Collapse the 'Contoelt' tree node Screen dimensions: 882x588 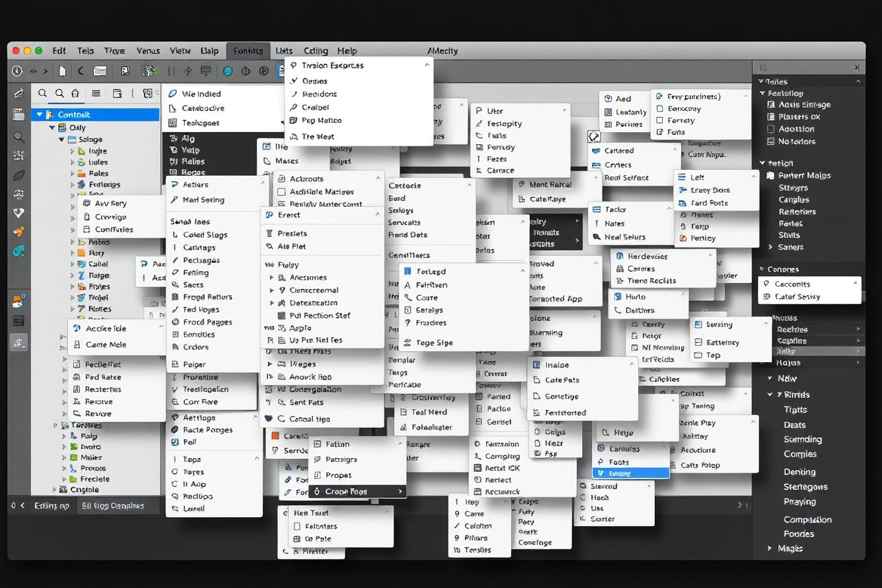pos(39,115)
